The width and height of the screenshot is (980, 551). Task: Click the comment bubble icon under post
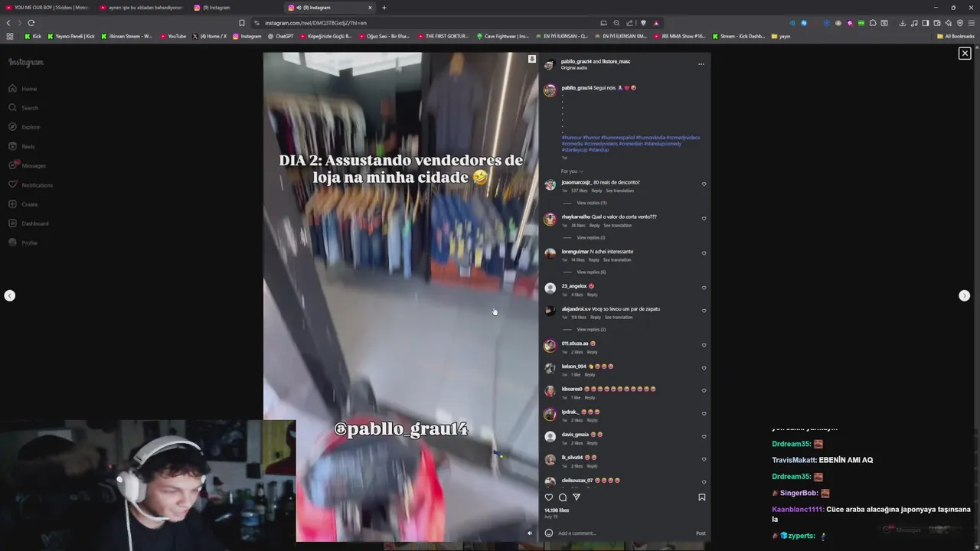coord(563,497)
